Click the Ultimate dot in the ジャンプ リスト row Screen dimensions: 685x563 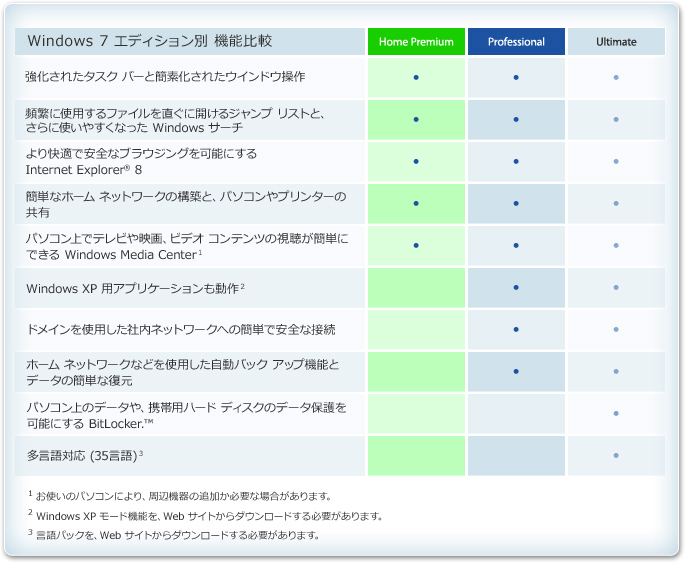coord(616,119)
